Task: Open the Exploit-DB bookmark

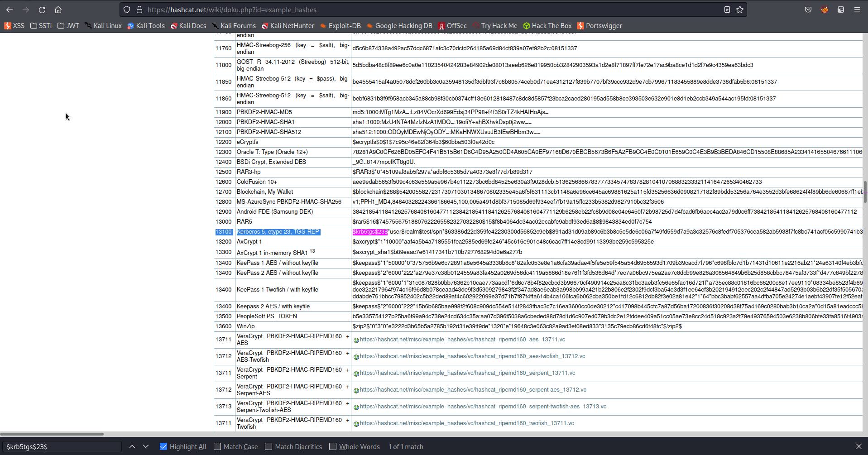Action: pos(340,26)
